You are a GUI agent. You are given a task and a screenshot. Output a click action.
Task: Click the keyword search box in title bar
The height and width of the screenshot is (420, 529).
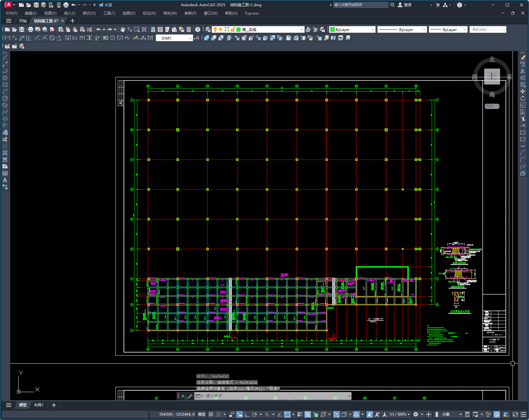[x=361, y=5]
